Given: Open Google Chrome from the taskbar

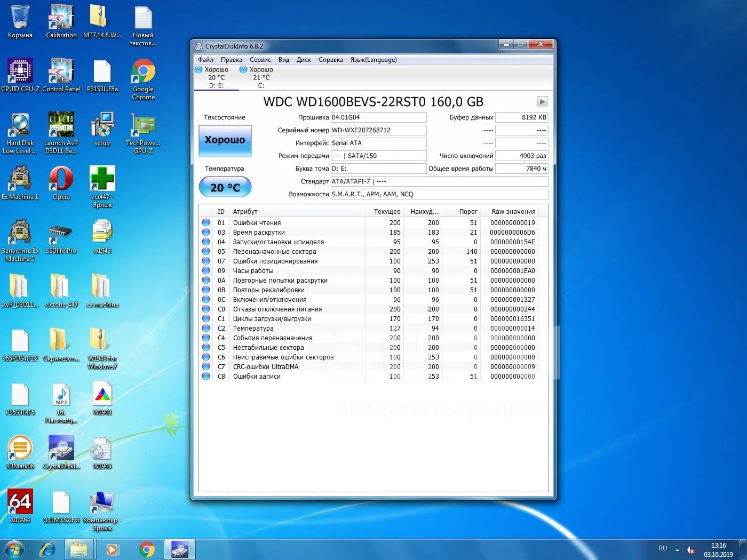Looking at the screenshot, I should [146, 549].
